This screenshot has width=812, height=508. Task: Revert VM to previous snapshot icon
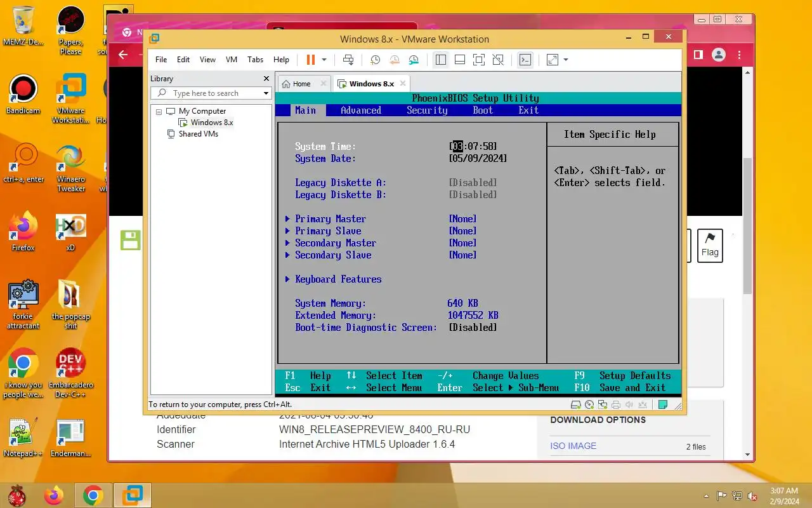pyautogui.click(x=395, y=60)
